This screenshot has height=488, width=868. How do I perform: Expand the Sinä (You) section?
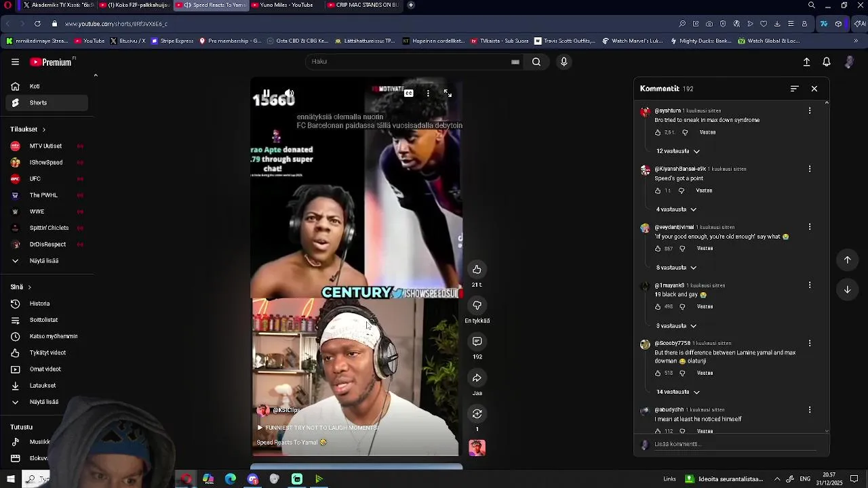click(20, 287)
